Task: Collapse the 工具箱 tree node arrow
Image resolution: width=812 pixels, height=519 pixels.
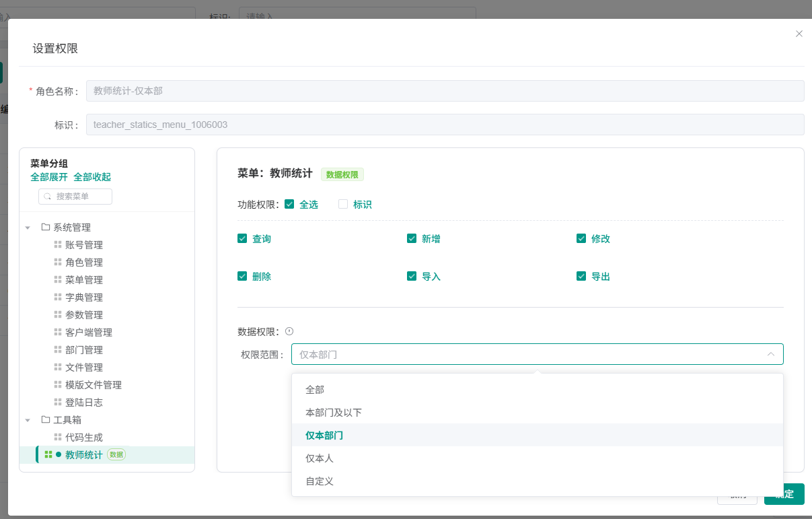Action: 28,421
